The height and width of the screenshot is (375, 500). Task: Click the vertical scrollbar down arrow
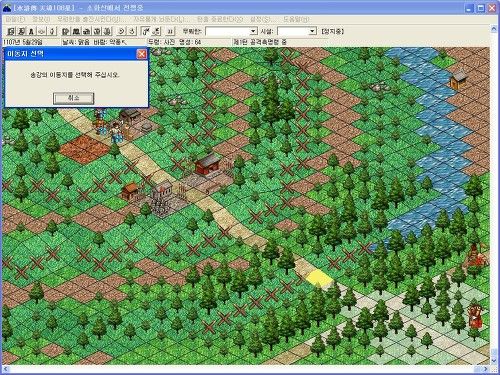pos(494,361)
